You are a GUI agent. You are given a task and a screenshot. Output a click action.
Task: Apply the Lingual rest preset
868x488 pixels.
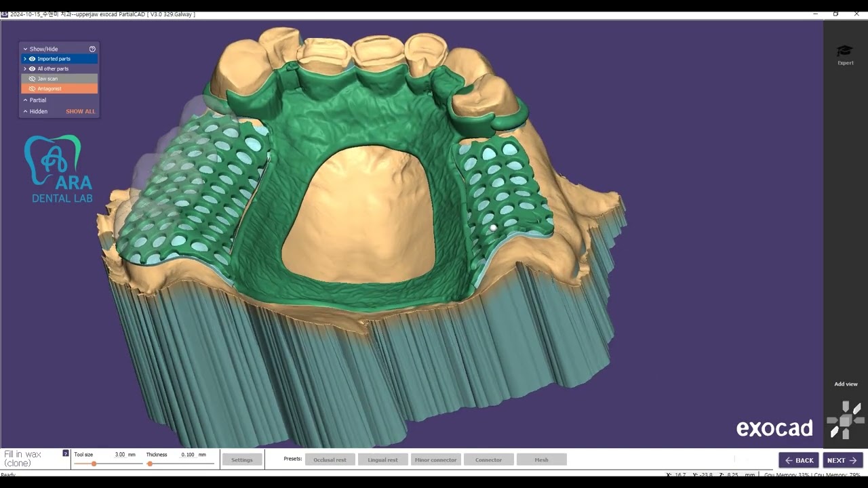coord(382,460)
